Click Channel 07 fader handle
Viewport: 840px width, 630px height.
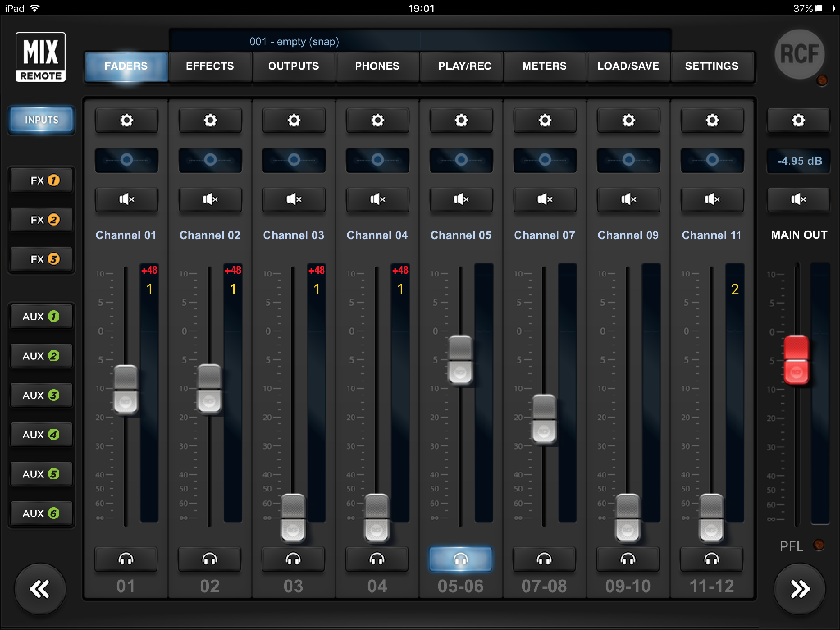pos(544,419)
